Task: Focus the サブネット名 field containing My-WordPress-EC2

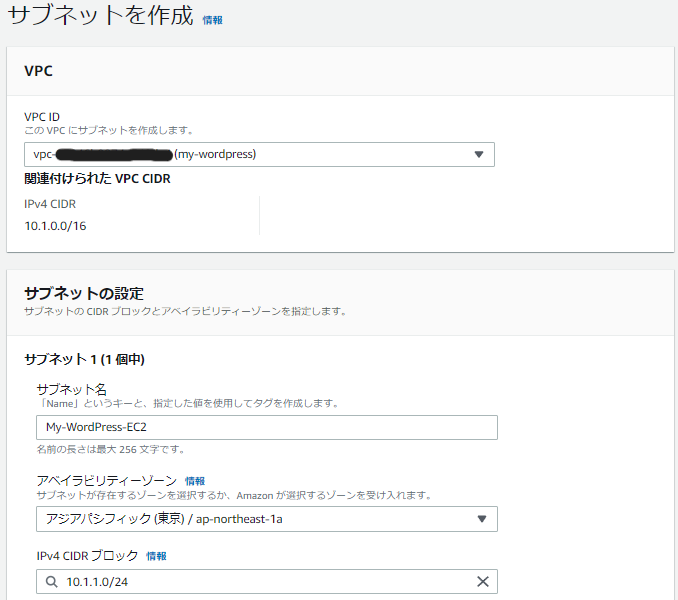Action: point(266,427)
